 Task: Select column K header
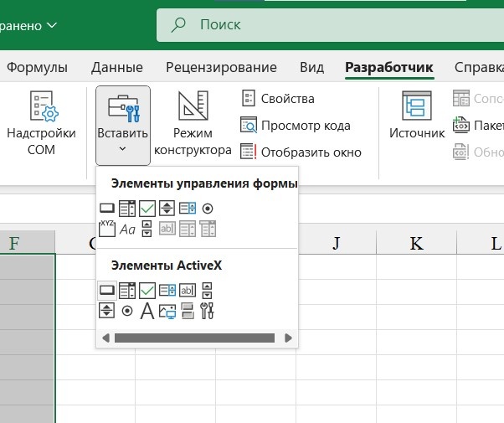click(417, 243)
